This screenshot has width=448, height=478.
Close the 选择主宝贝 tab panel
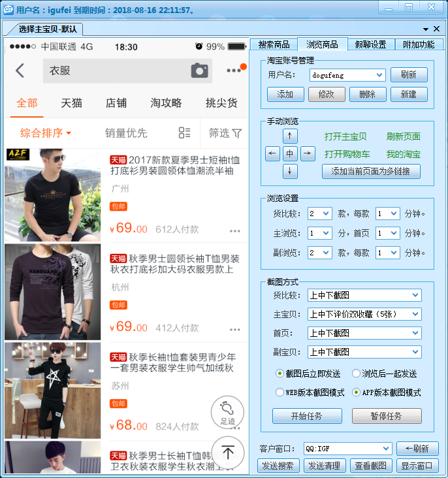tap(437, 29)
